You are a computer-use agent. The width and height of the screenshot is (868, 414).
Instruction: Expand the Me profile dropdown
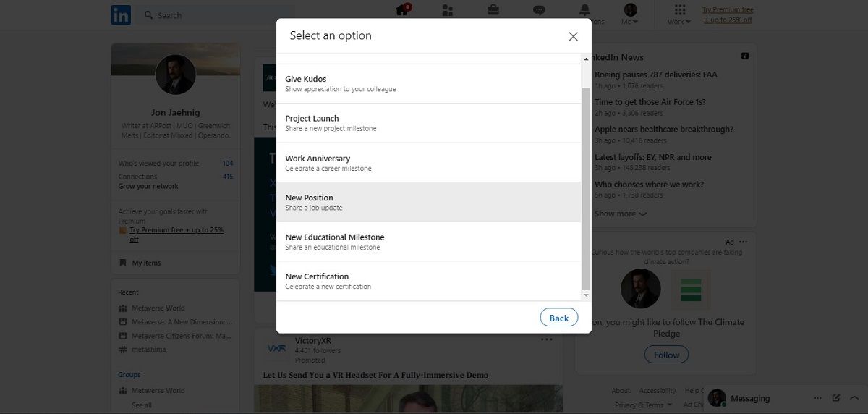tap(630, 14)
